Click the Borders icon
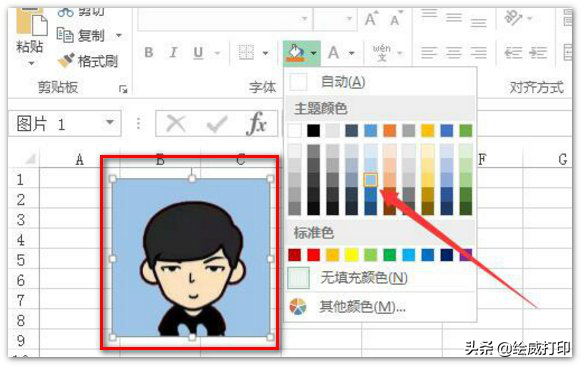 (246, 53)
